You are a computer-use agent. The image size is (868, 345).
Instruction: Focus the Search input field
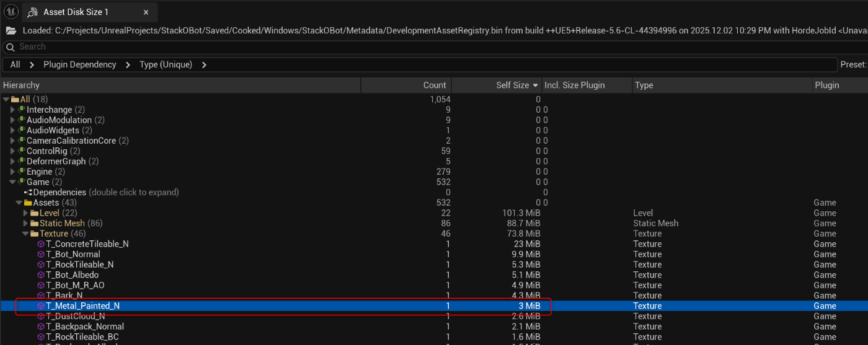[x=434, y=47]
